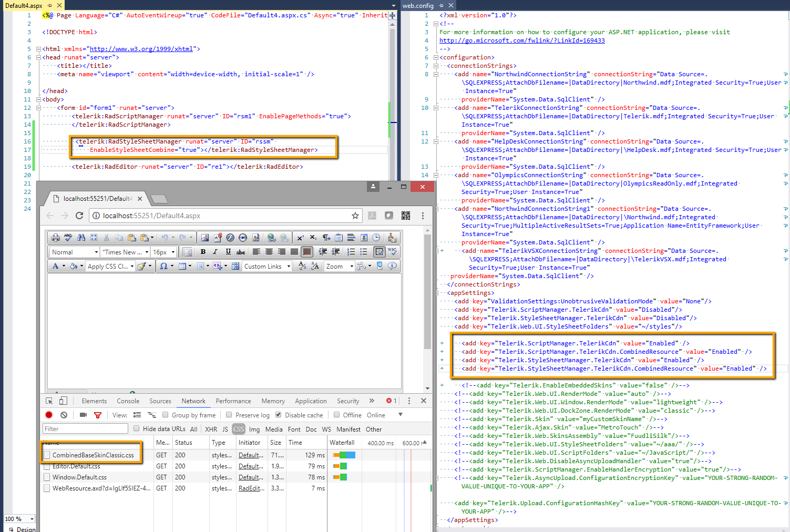Bookmark this page with star icon
The image size is (790, 532).
coord(355,216)
